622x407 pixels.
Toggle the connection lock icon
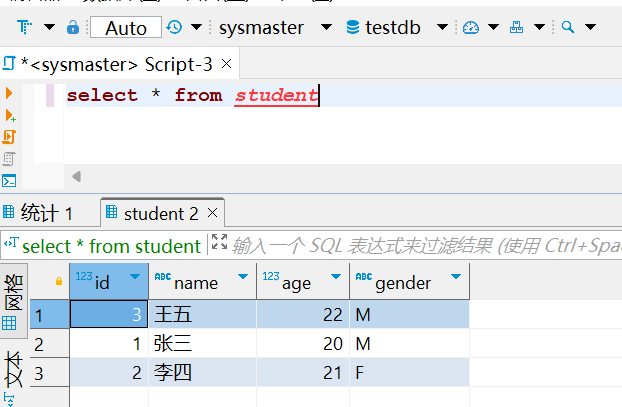pos(73,27)
